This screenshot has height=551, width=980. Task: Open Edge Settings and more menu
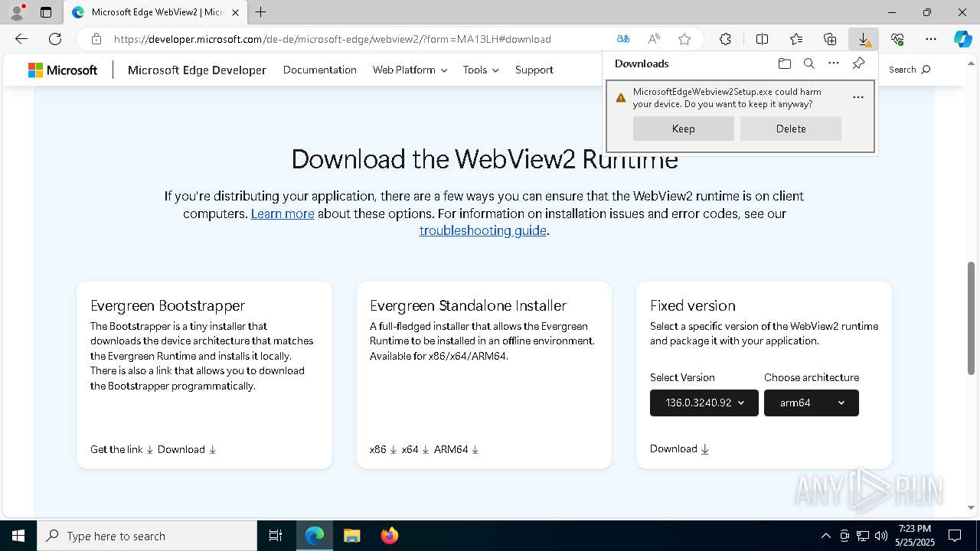coord(931,39)
